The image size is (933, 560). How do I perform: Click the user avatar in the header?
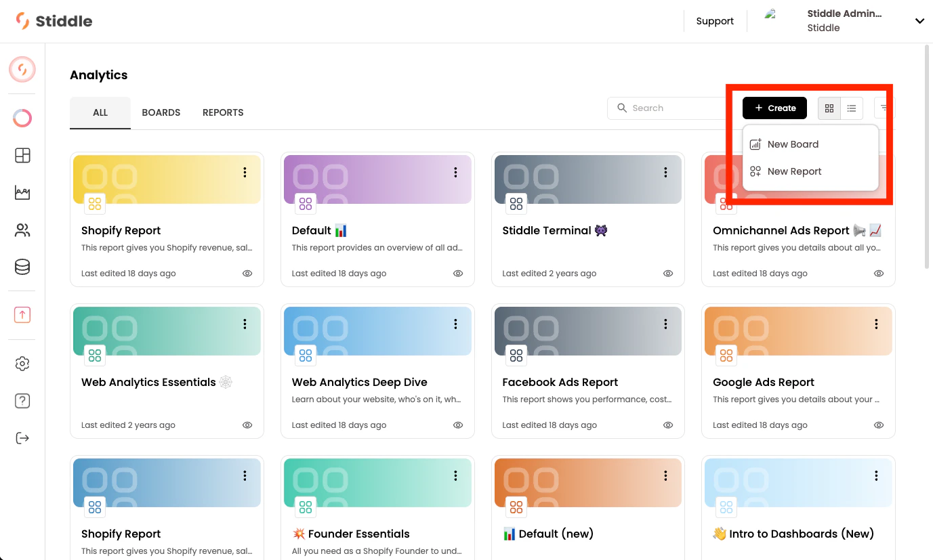pyautogui.click(x=770, y=14)
